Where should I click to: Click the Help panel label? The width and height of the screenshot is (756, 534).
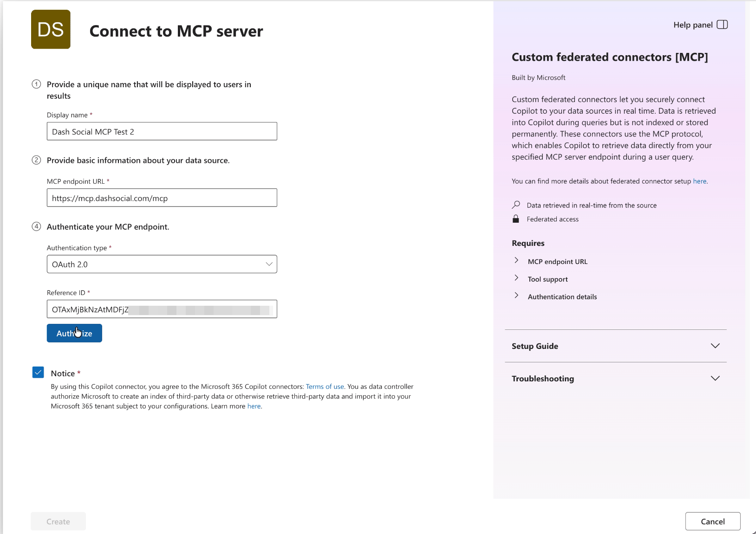click(693, 25)
